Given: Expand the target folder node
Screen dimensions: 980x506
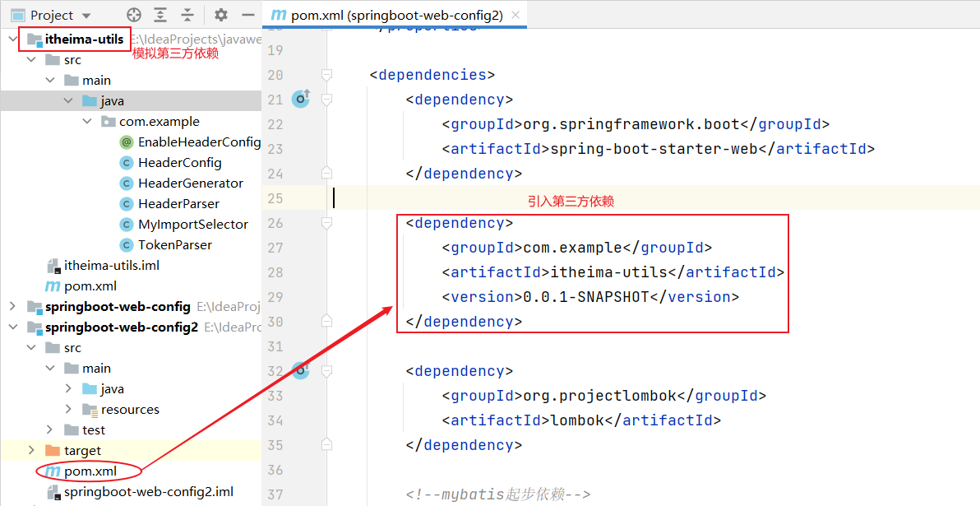Looking at the screenshot, I should (31, 450).
